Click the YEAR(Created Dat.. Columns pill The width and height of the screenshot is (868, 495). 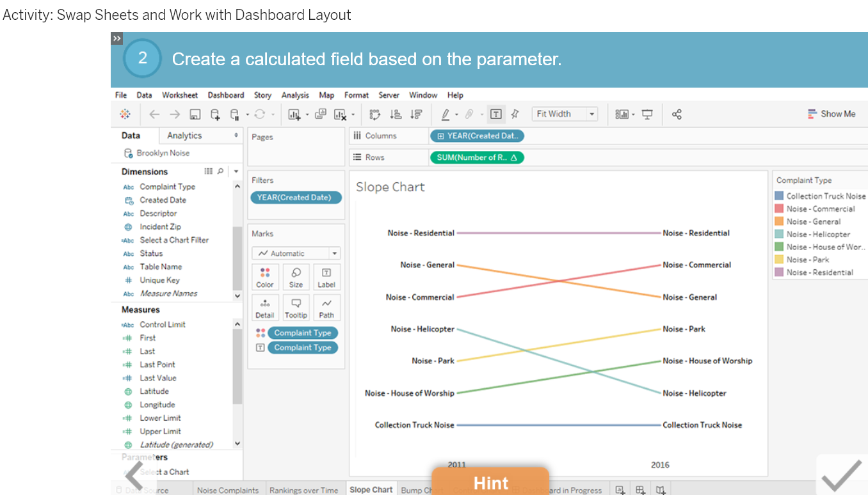point(478,136)
